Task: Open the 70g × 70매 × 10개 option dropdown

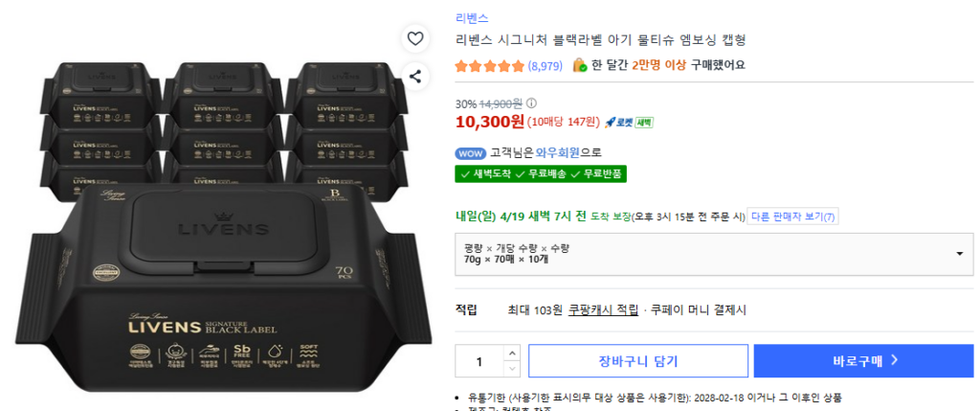Action: tap(714, 253)
